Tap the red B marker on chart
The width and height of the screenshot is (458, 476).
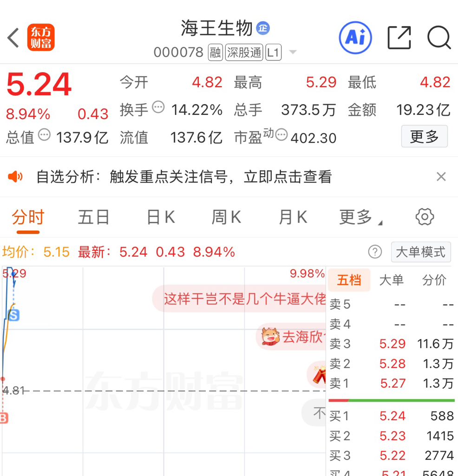pos(4,418)
